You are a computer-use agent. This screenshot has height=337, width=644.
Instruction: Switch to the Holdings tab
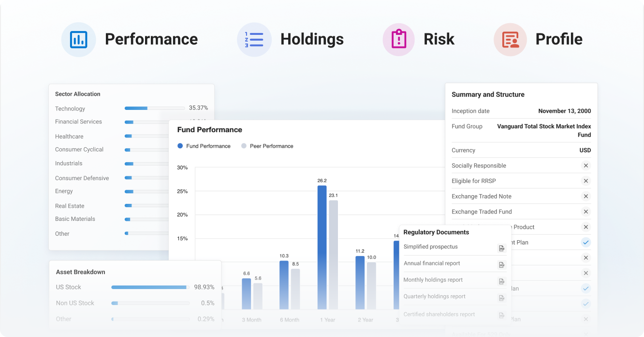click(x=312, y=39)
